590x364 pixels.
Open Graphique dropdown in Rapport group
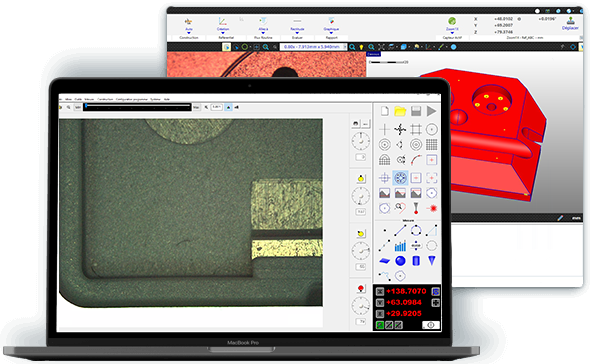point(331,30)
